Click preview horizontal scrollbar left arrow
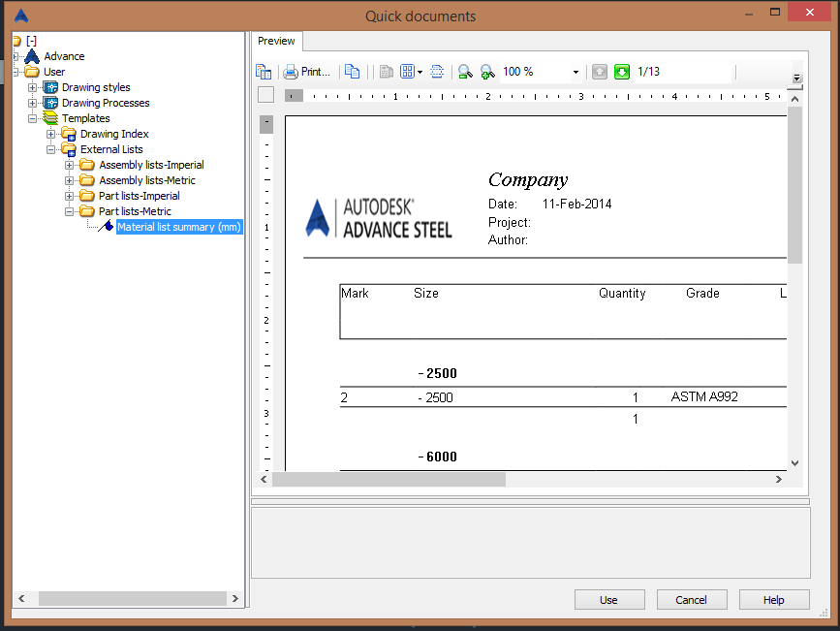840x631 pixels. tap(264, 479)
